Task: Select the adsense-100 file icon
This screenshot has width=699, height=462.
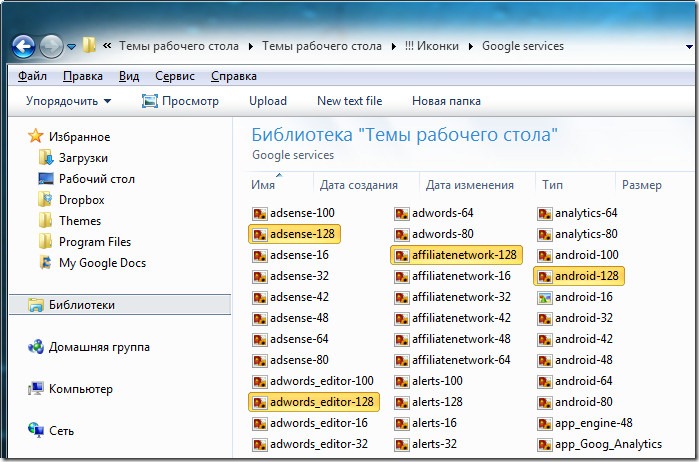Action: (259, 213)
